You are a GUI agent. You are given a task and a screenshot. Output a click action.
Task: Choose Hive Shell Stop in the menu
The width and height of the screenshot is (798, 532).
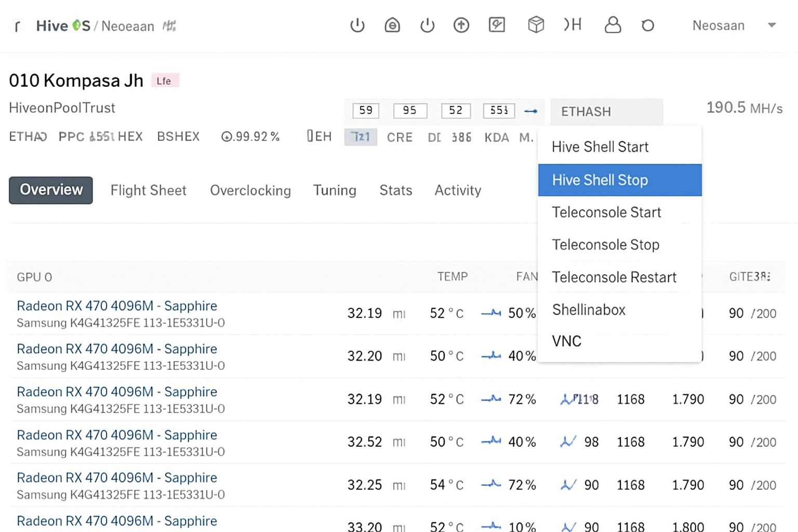point(620,180)
